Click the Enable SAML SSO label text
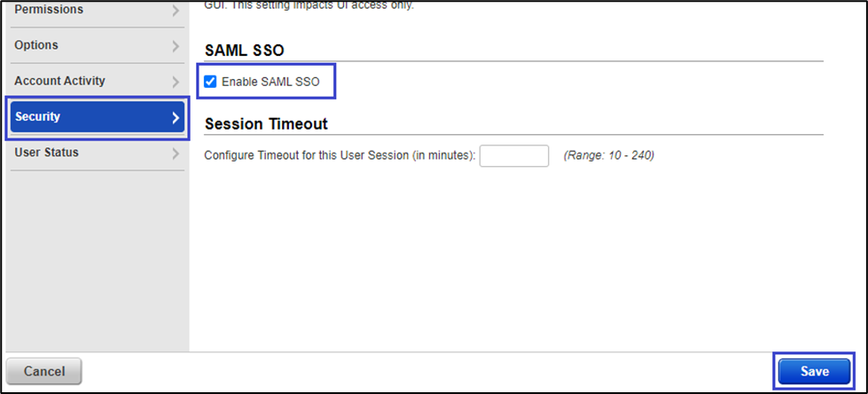This screenshot has width=868, height=394. [270, 83]
